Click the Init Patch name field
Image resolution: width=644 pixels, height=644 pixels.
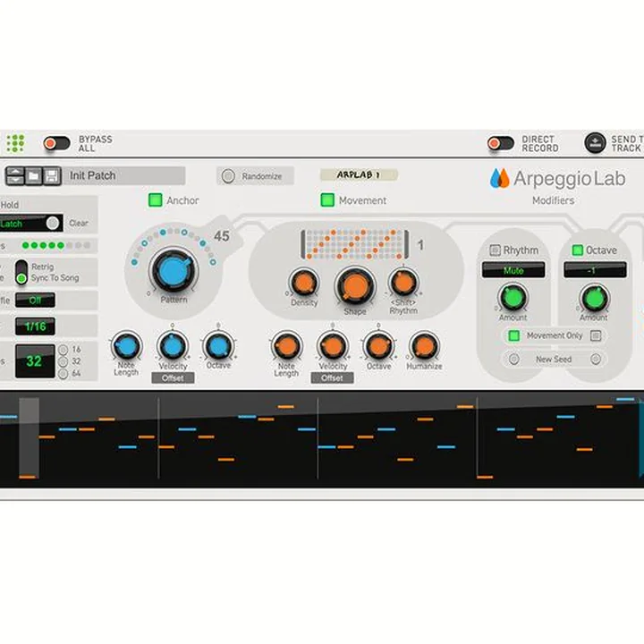[x=124, y=176]
